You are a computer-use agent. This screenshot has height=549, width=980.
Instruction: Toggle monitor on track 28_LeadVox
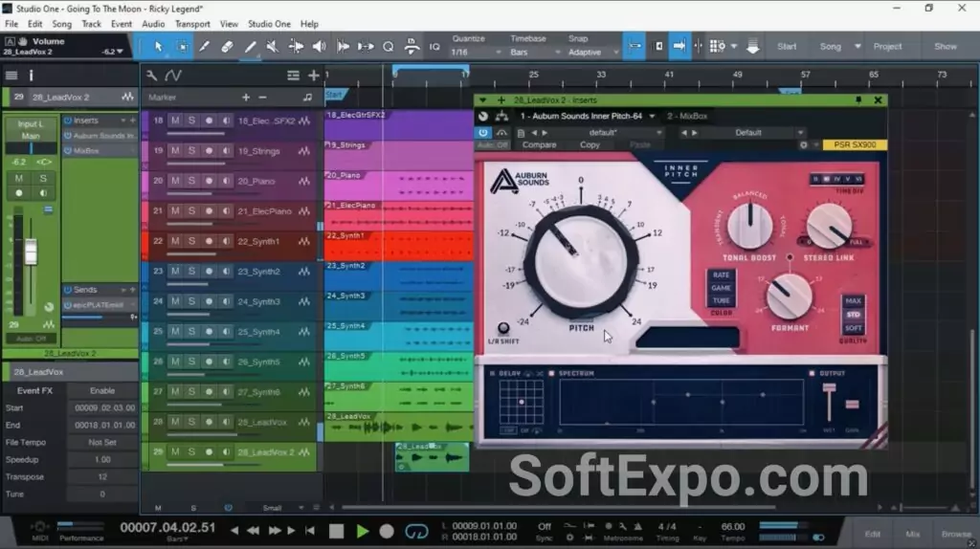(226, 422)
